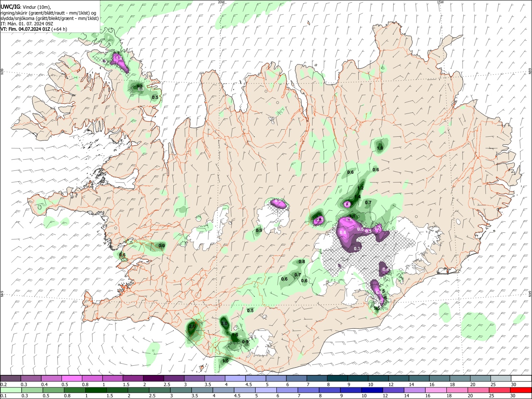
Task: Click the '3.0' rainfall value on the map
Action: pyautogui.click(x=224, y=324)
